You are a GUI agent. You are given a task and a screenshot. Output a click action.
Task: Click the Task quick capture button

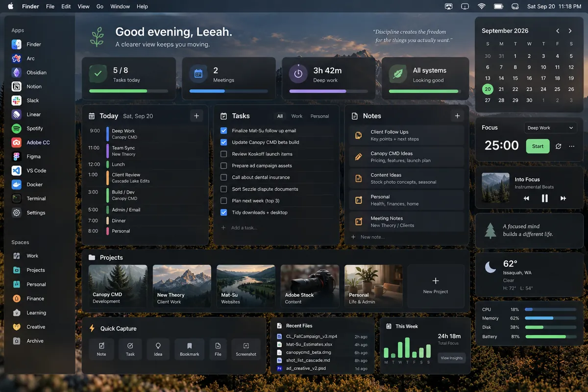(x=130, y=349)
